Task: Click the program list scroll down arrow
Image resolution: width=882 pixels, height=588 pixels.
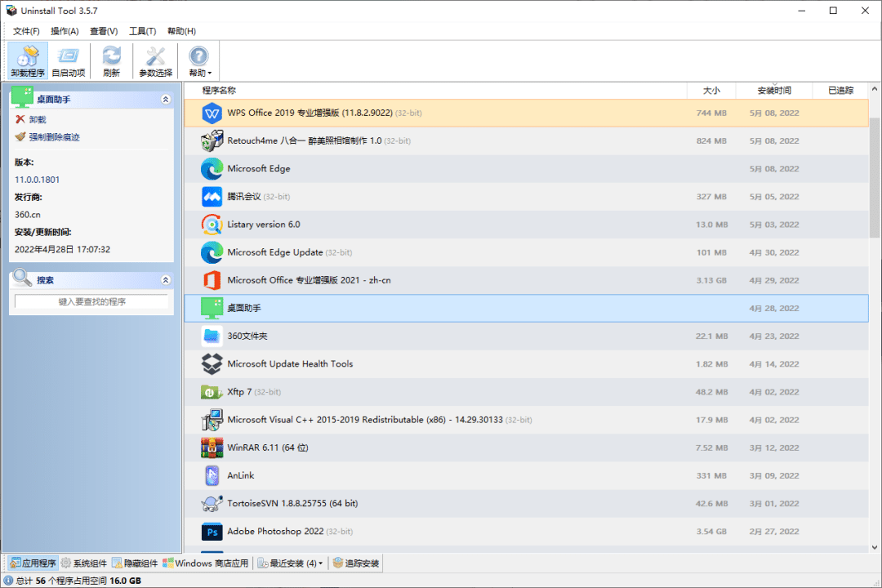Action: [875, 546]
